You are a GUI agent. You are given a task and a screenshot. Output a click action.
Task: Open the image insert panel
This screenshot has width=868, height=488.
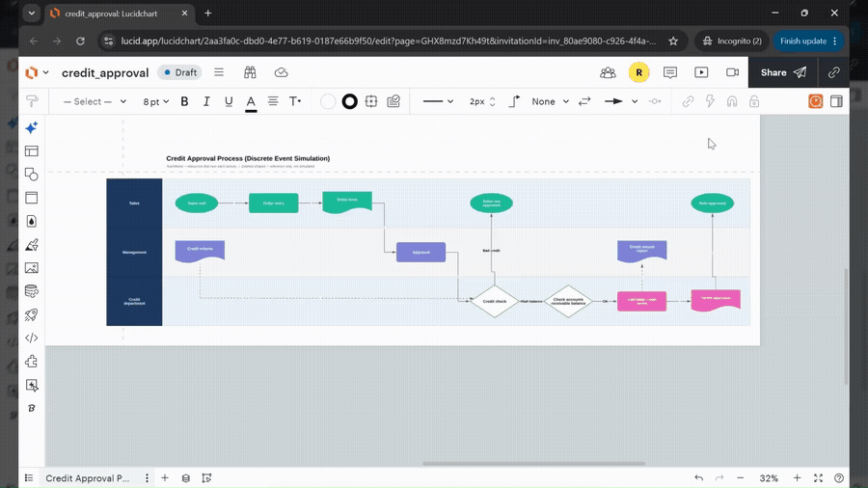click(x=32, y=268)
